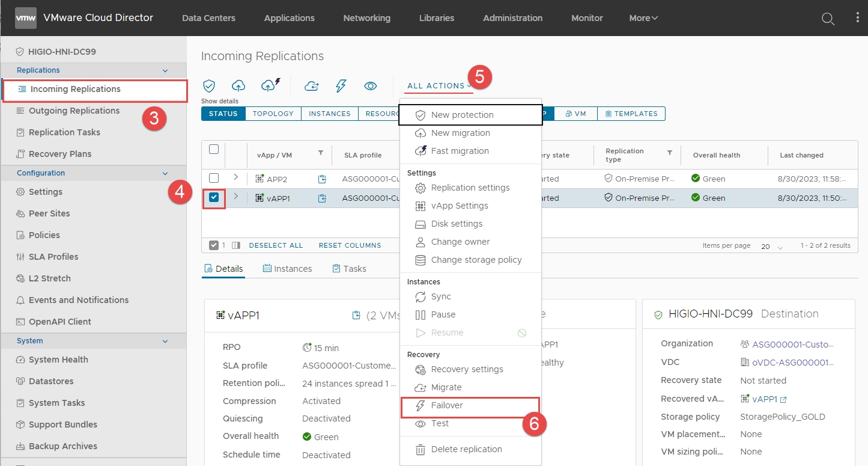868x466 pixels.
Task: Collapse the Replications sidebar section
Action: pyautogui.click(x=165, y=70)
